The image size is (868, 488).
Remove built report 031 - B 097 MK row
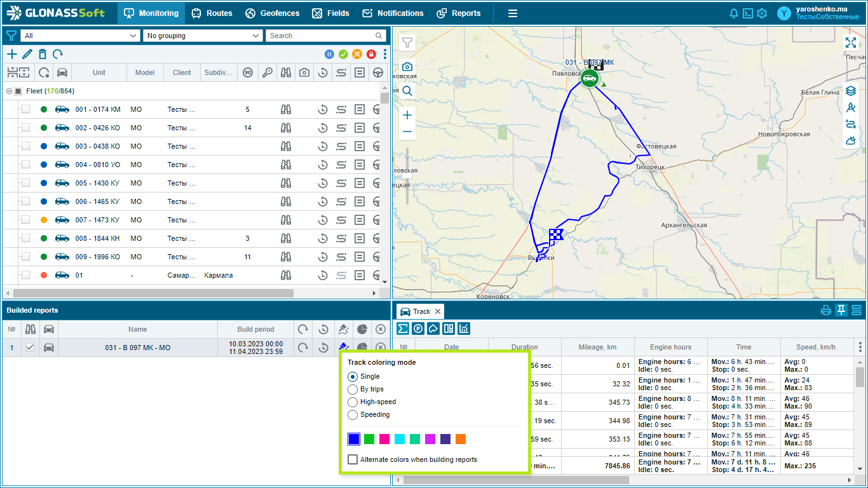[x=381, y=348]
